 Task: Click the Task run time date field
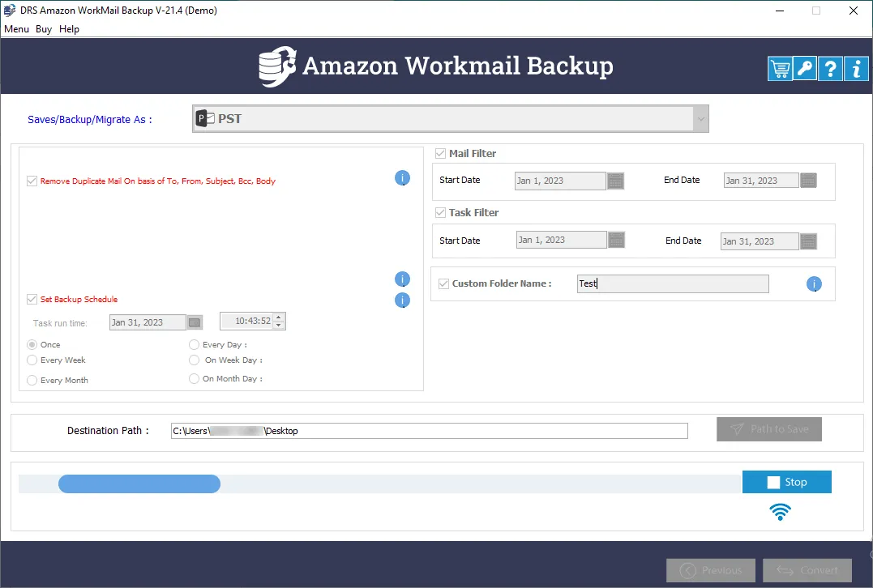148,322
